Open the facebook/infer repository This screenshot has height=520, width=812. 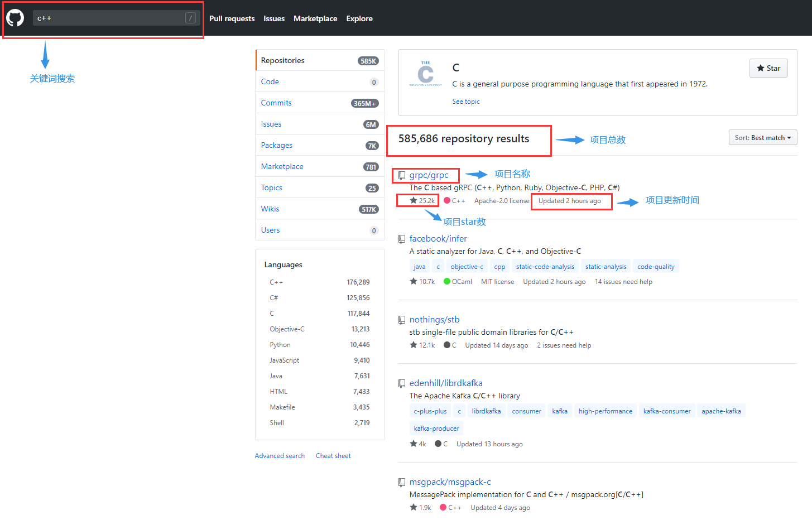click(438, 239)
